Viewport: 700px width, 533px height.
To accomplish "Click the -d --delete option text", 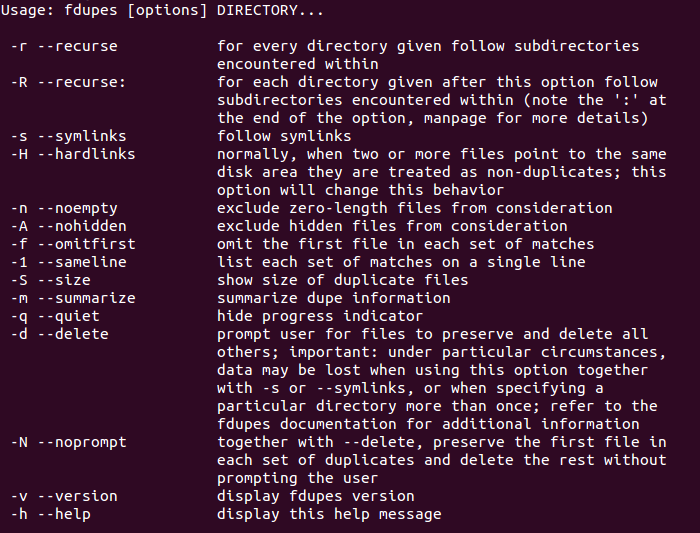I will tap(59, 334).
